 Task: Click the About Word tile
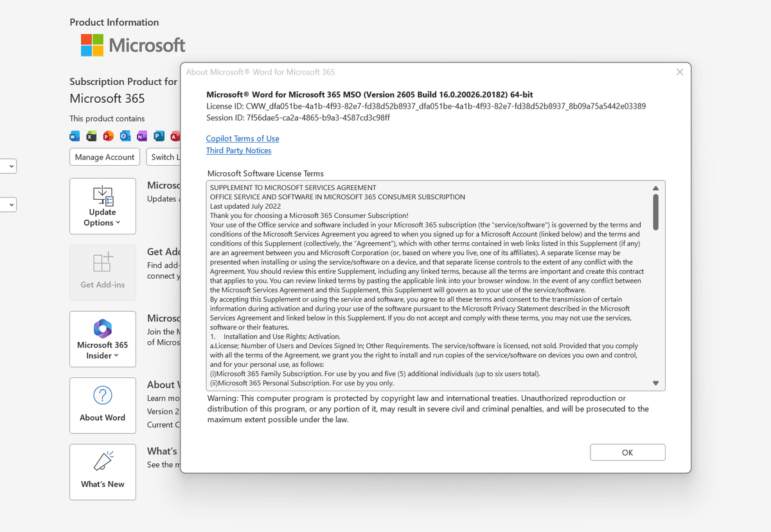coord(103,405)
